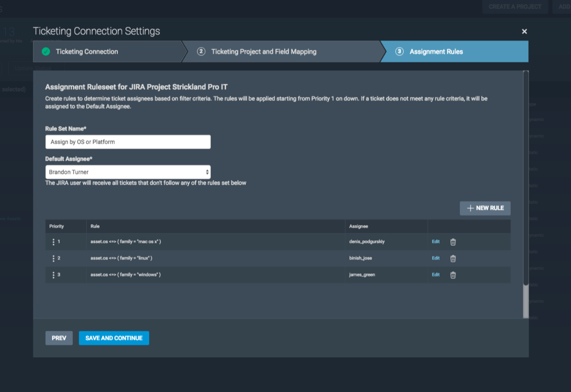
Task: Go to Ticketing Connection step
Action: (x=87, y=51)
